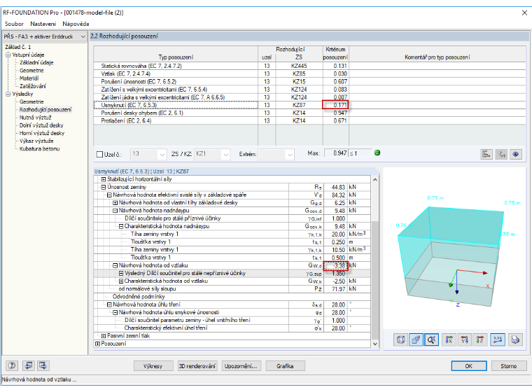532x392 pixels.
Task: Open the ZS / KZ 'KZ1' dropdown
Action: point(212,154)
